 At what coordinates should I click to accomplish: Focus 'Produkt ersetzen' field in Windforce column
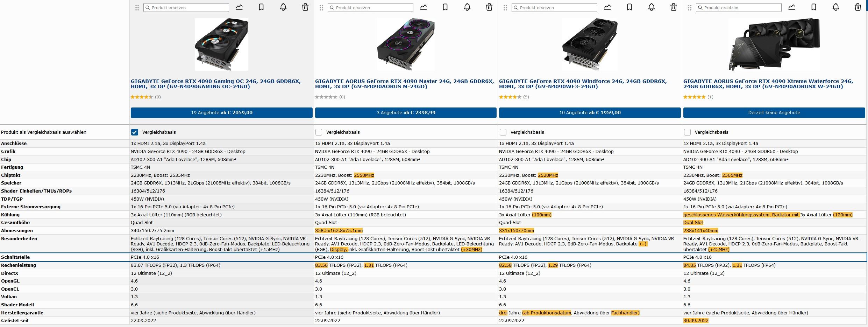554,8
